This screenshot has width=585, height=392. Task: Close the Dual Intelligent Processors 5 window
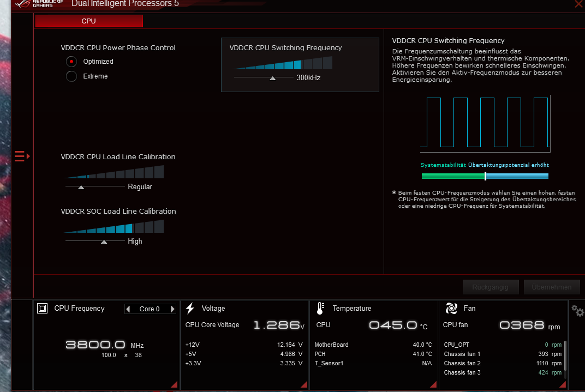580,4
